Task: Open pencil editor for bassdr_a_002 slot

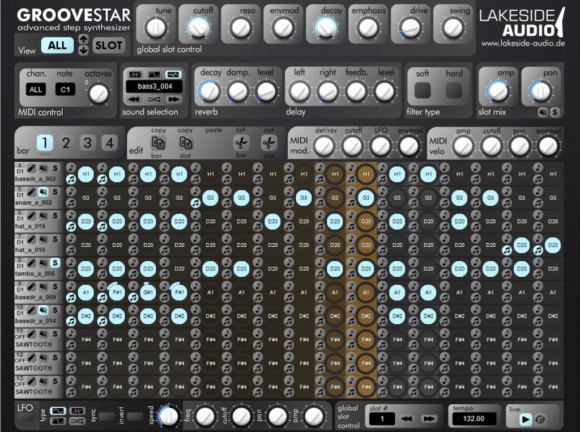Action: coord(32,169)
